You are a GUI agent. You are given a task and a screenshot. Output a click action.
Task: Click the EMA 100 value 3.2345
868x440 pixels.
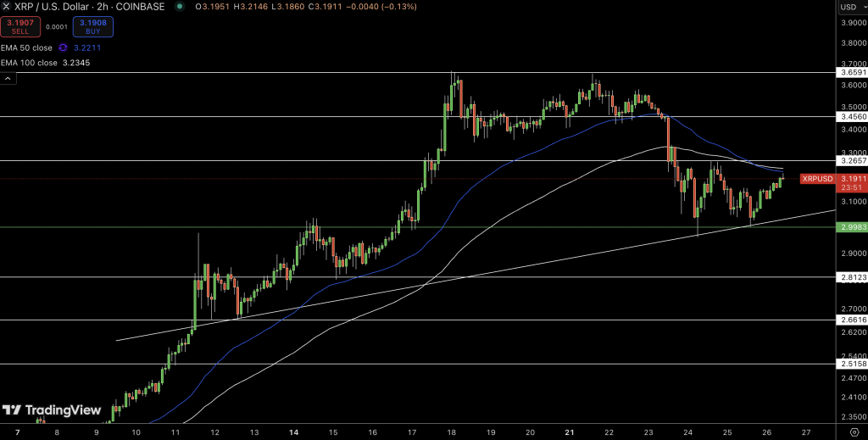76,63
